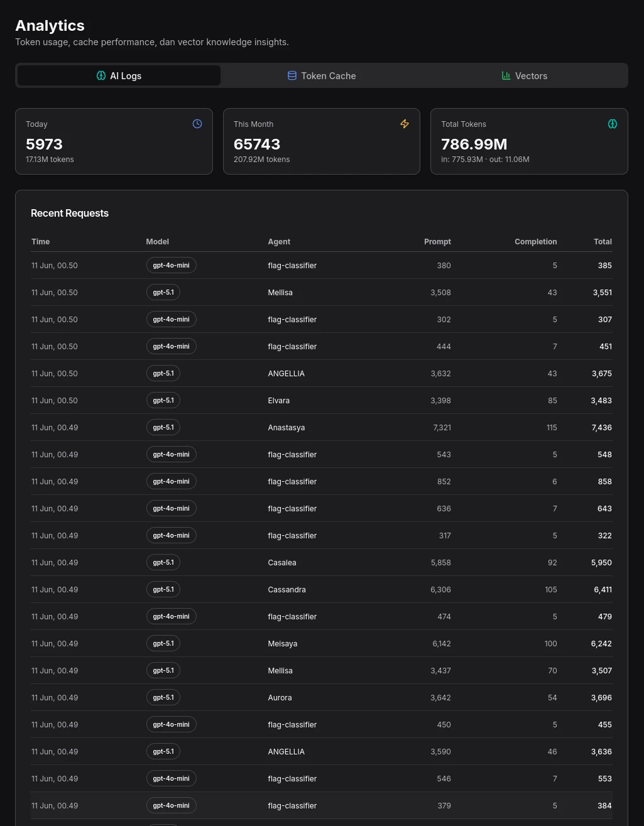Click the agent name Cassandra
Image resolution: width=644 pixels, height=826 pixels.
click(x=287, y=590)
